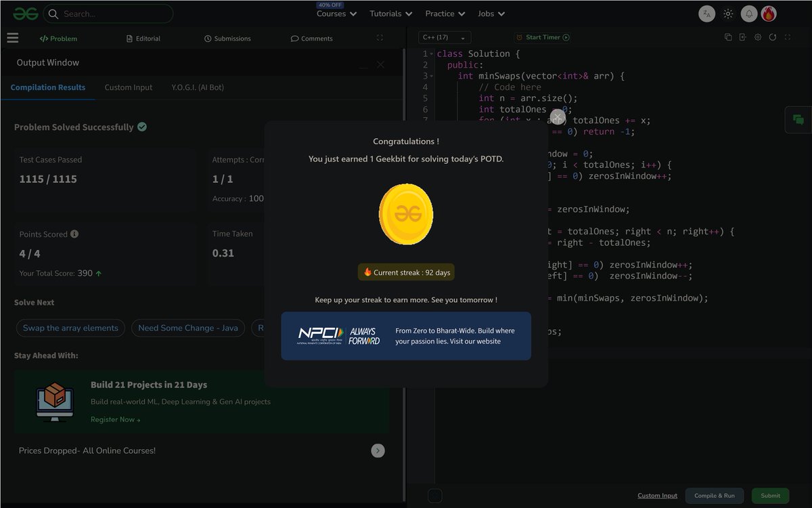Viewport: 812px width, 508px height.
Task: Click the 0.31 time taken value
Action: click(223, 253)
